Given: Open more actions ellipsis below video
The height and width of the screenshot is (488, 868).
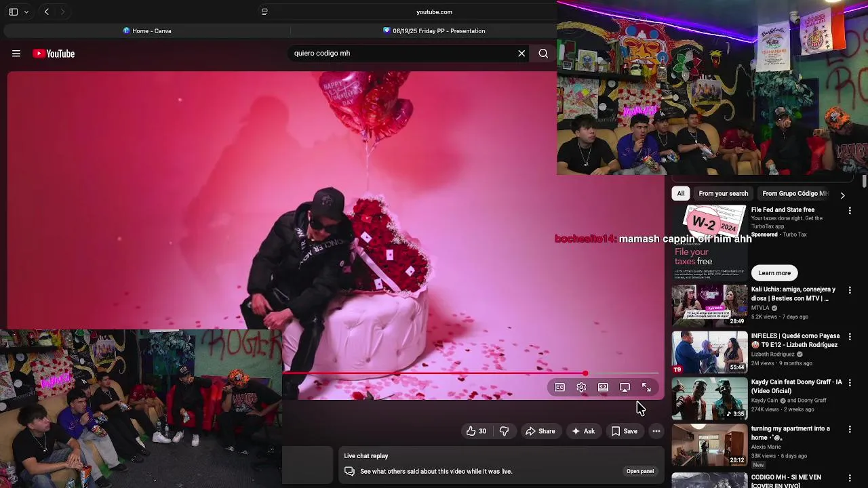Looking at the screenshot, I should click(656, 431).
